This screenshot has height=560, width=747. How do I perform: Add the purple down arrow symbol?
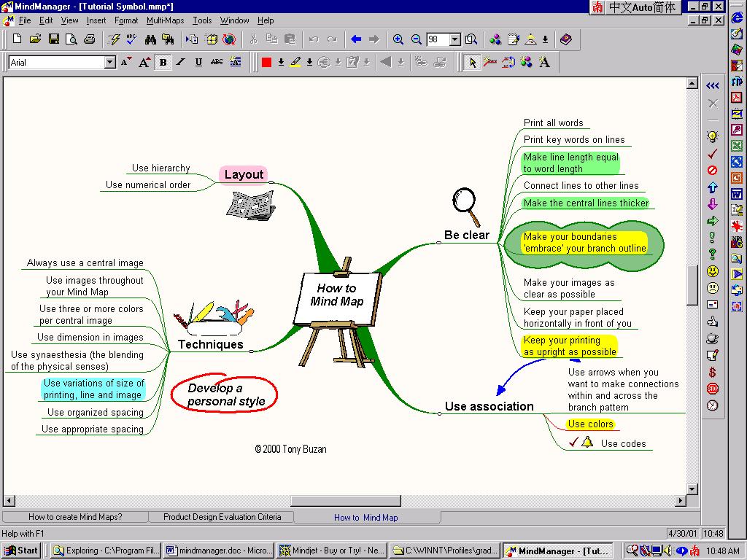712,204
